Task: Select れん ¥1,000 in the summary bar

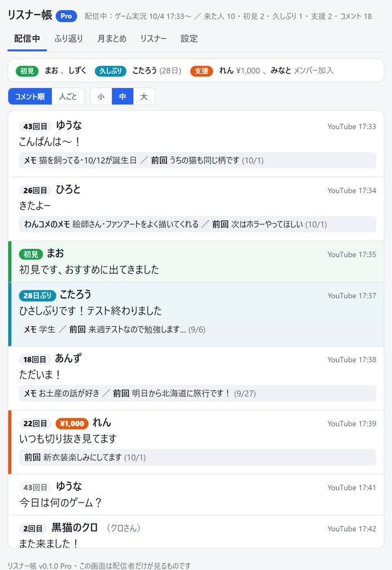Action: [240, 70]
